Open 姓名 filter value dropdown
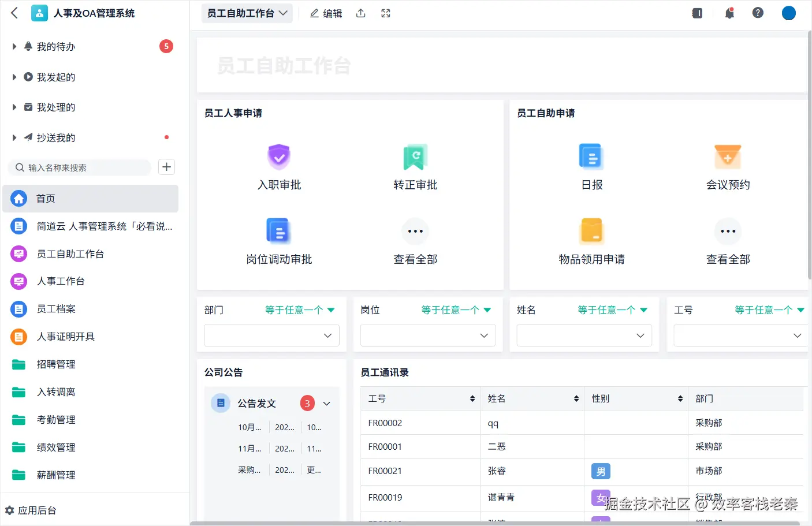This screenshot has height=526, width=812. point(584,335)
